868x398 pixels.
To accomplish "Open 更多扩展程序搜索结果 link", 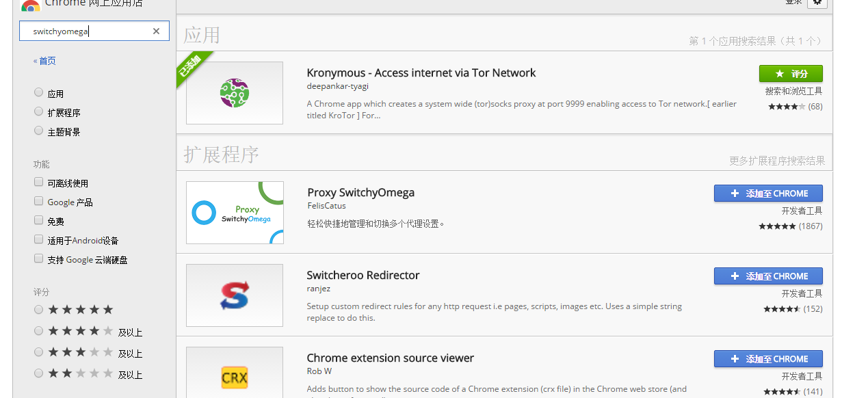I will pyautogui.click(x=776, y=161).
